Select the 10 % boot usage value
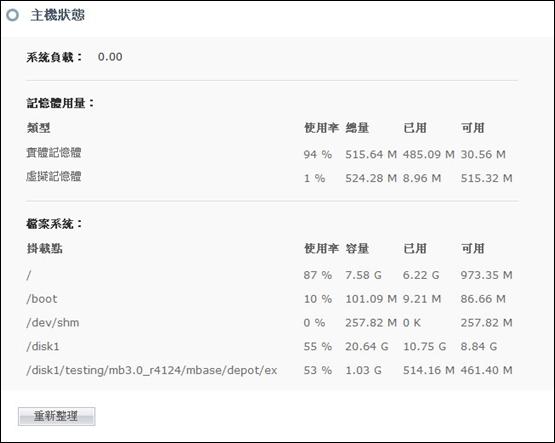Viewport: 555px width, 443px height. pyautogui.click(x=317, y=299)
